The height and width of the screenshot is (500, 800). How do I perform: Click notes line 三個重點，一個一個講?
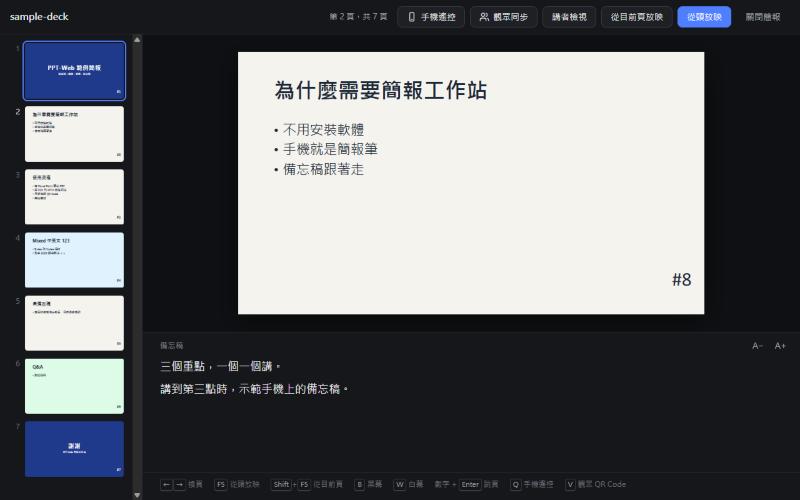(x=220, y=366)
